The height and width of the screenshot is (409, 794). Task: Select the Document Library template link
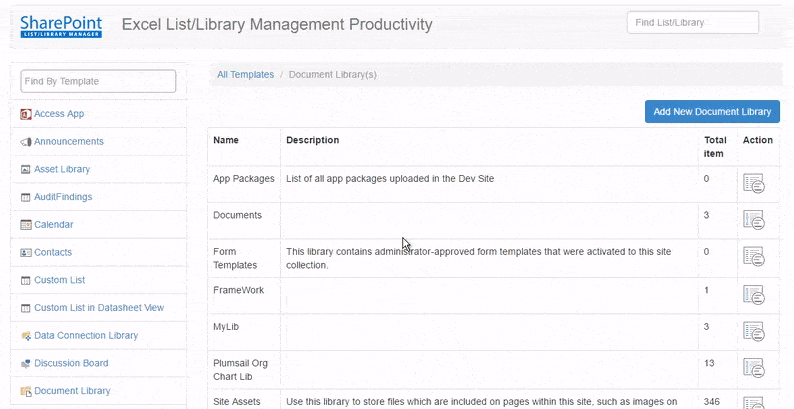72,391
